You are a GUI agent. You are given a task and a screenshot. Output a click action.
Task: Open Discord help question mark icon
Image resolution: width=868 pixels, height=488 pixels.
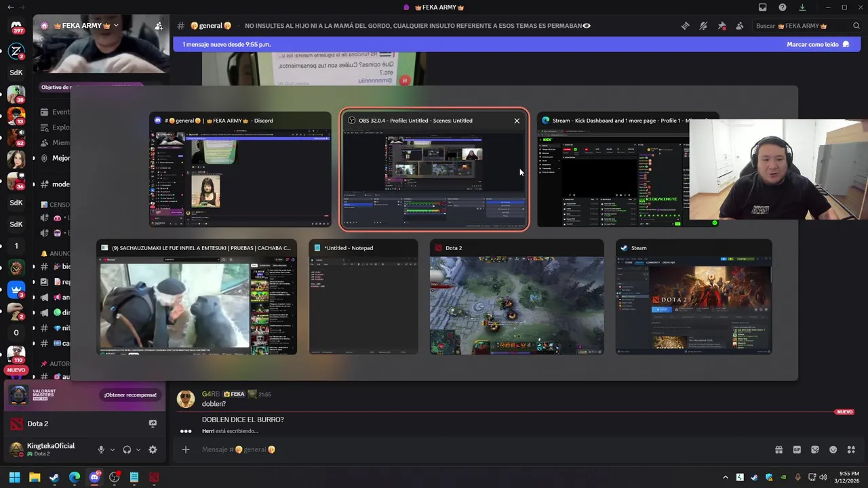pos(783,7)
